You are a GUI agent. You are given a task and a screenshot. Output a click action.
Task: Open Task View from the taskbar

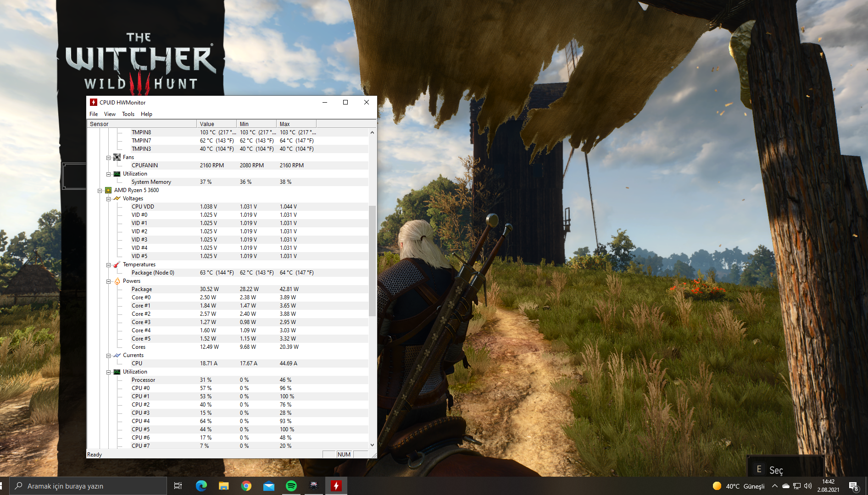(178, 486)
